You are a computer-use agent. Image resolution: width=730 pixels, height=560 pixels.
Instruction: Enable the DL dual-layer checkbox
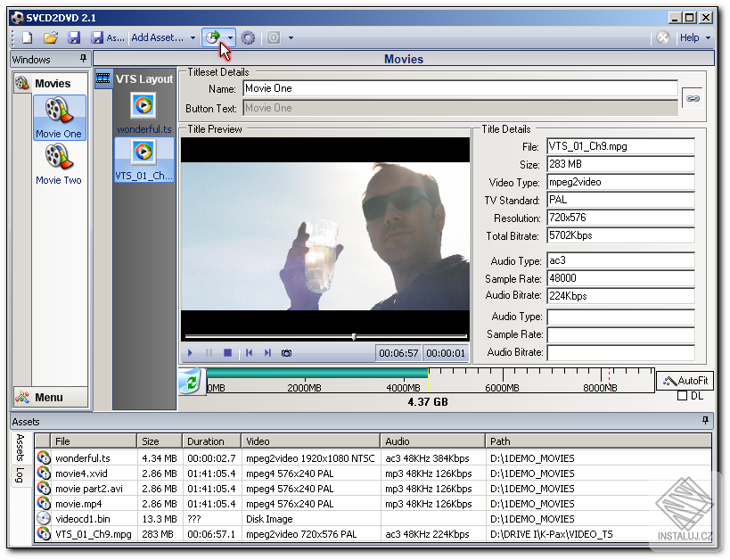pyautogui.click(x=681, y=397)
